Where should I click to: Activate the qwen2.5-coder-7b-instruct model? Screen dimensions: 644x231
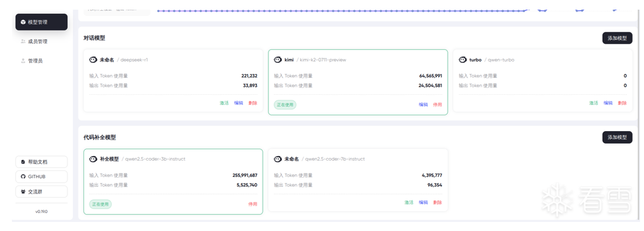coord(409,202)
